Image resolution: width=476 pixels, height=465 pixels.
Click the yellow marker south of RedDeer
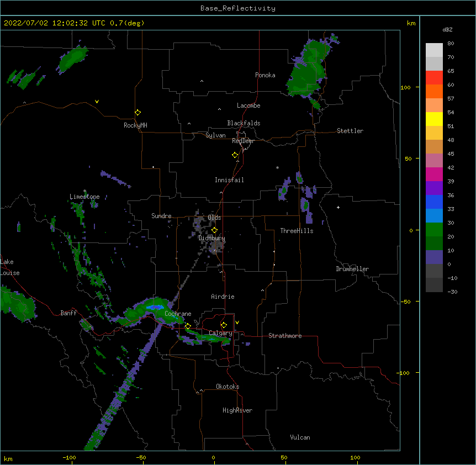[x=235, y=155]
